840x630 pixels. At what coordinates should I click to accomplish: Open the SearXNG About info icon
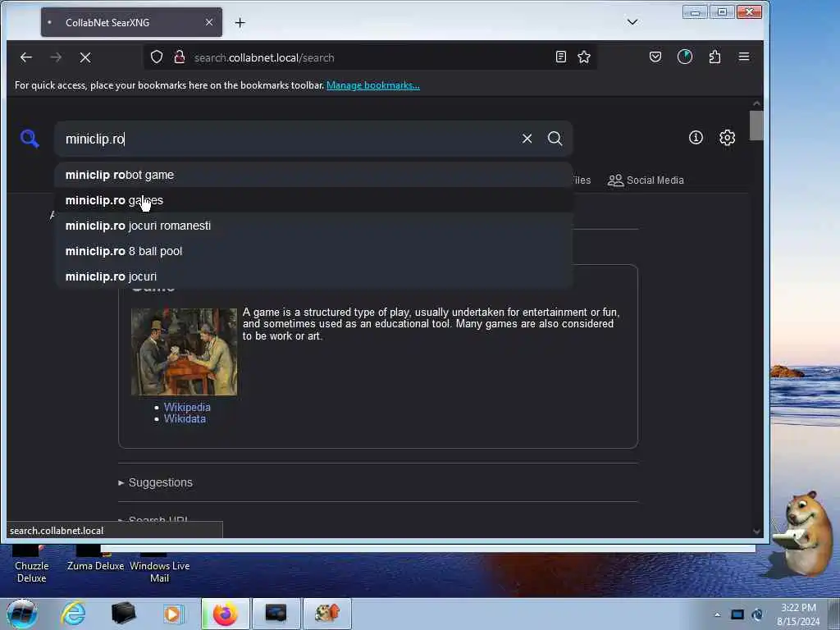pos(696,138)
